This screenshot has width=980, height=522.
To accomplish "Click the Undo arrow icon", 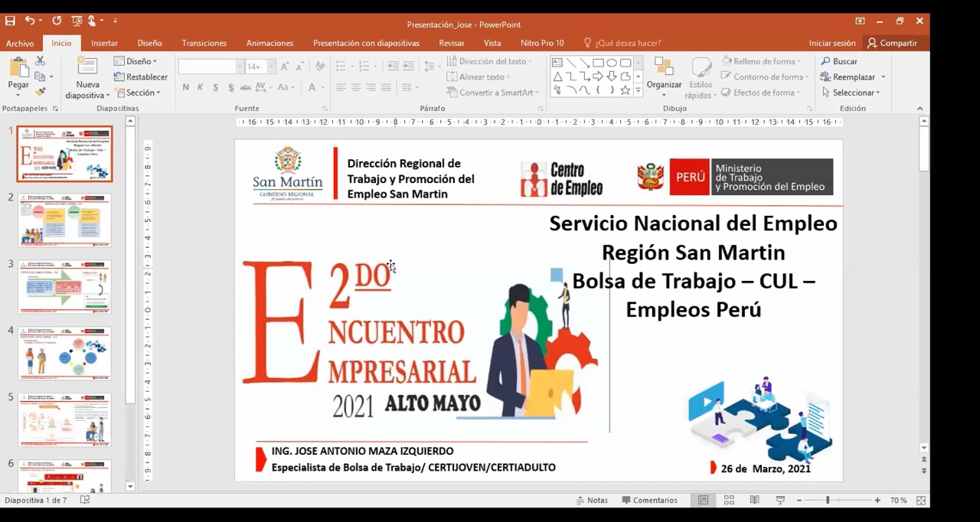I will pyautogui.click(x=29, y=21).
